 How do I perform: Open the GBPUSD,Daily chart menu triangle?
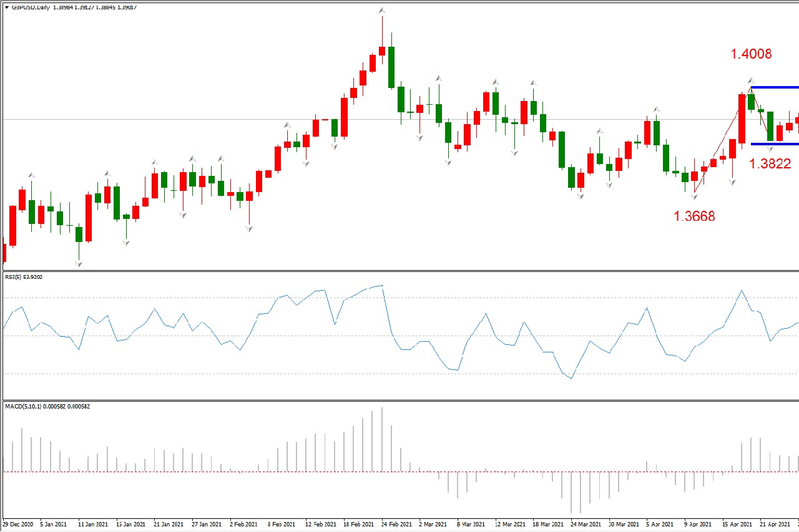[x=6, y=7]
